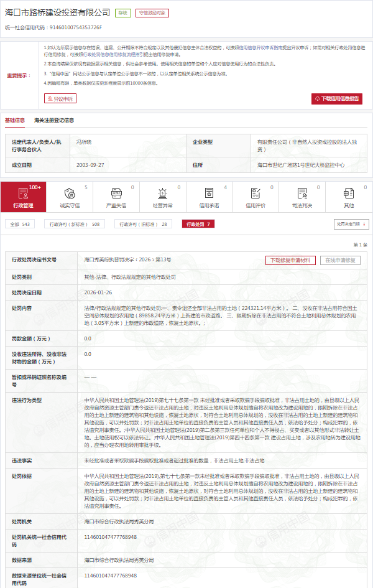Click the 经营异常 alarm icon
This screenshot has width=373, height=588.
pyautogui.click(x=163, y=193)
